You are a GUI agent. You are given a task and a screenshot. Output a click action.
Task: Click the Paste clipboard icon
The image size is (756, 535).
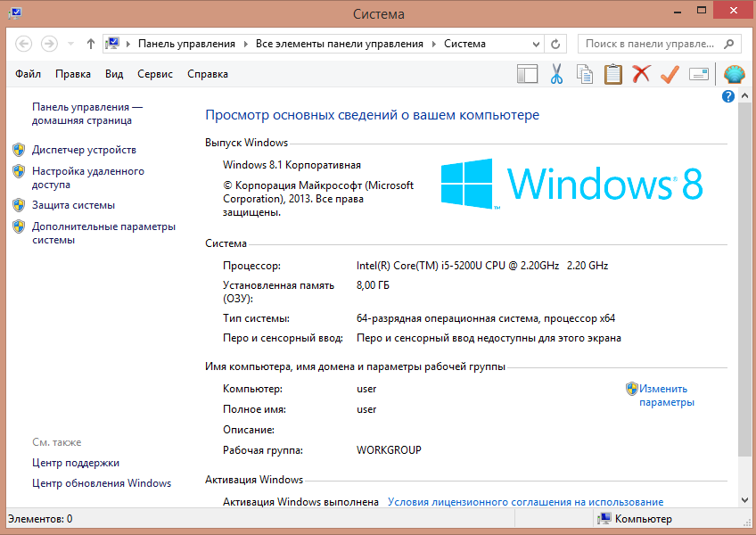[x=612, y=74]
